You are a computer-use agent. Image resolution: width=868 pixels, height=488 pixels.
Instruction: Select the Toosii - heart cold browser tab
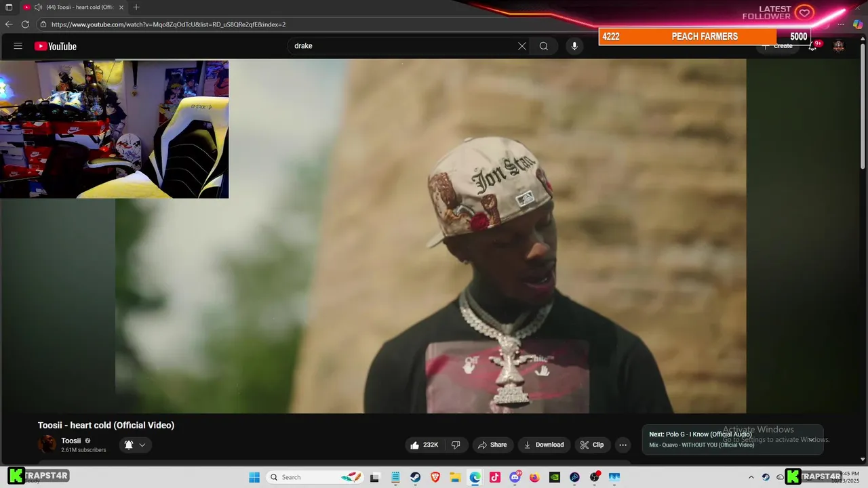pos(75,7)
